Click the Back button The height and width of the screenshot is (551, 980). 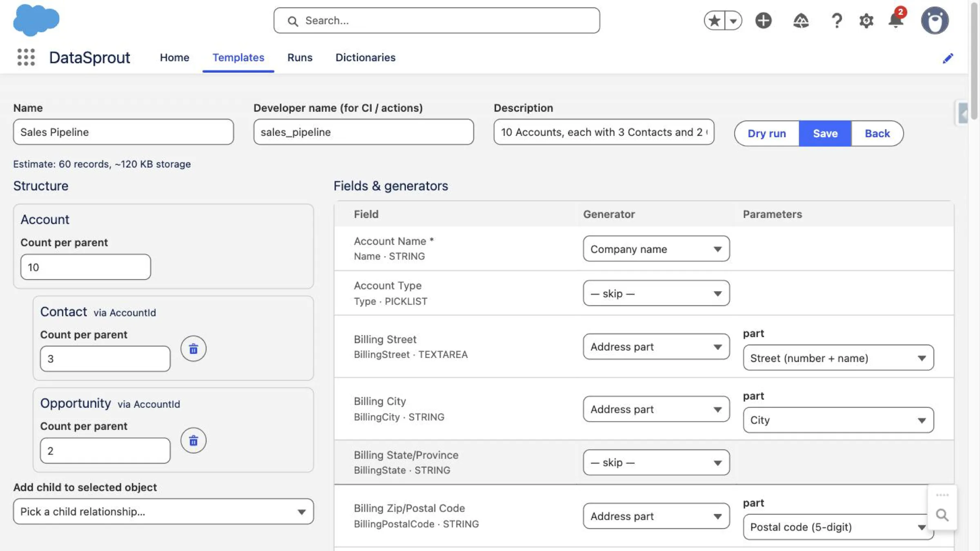[877, 133]
